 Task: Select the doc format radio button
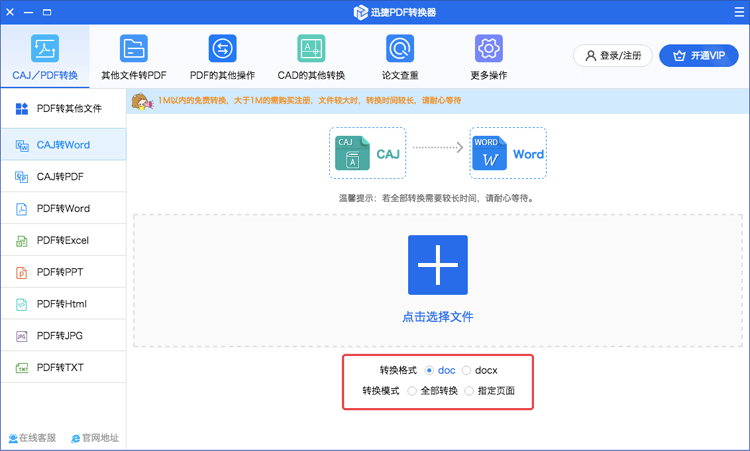pos(429,371)
